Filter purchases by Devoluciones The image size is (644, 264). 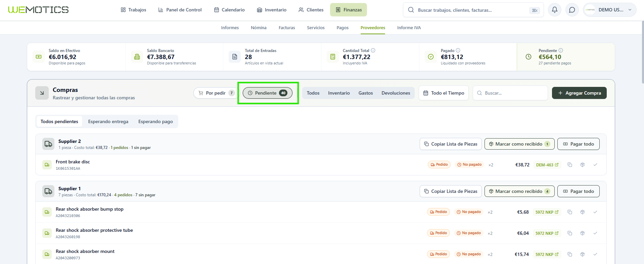[396, 93]
